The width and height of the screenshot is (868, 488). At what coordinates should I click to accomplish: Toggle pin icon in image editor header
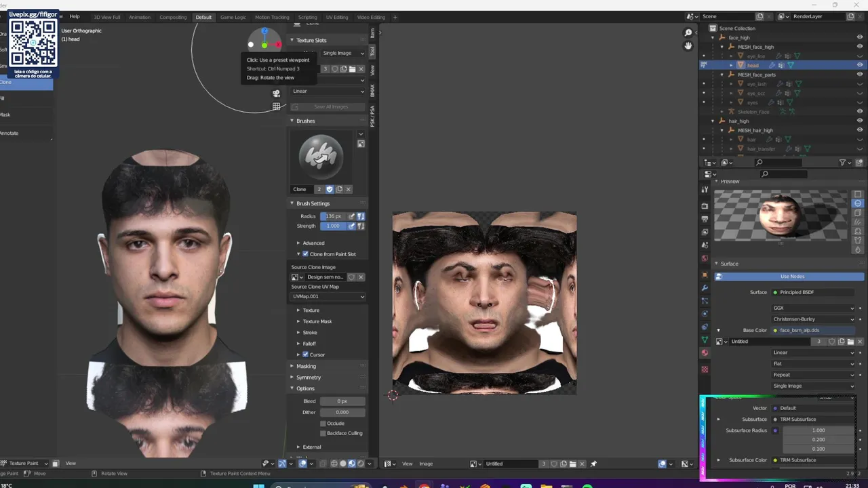(x=593, y=464)
